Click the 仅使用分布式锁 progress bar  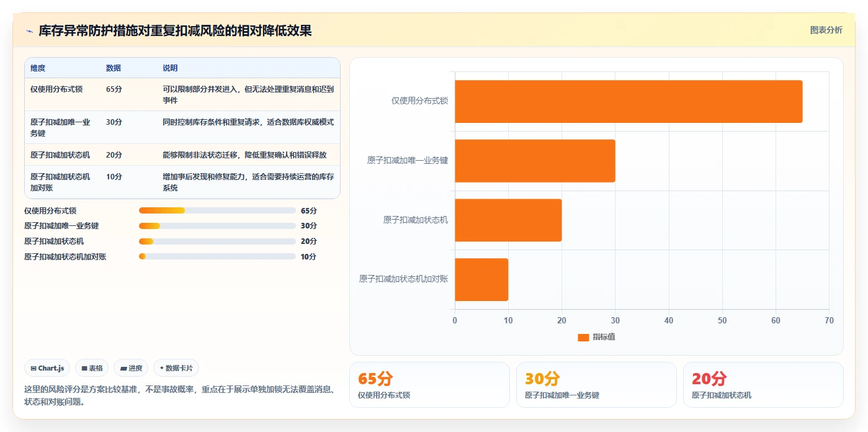[x=217, y=211]
